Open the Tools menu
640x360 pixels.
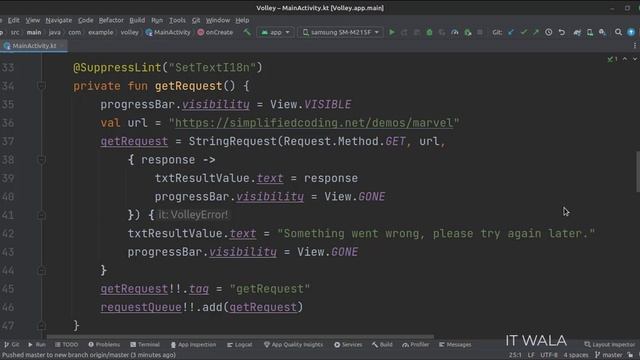coord(177,20)
